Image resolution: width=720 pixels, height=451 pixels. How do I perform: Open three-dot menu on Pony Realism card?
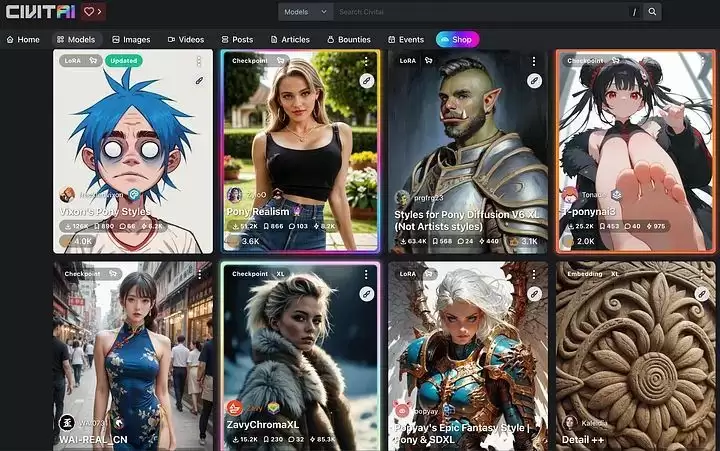366,61
